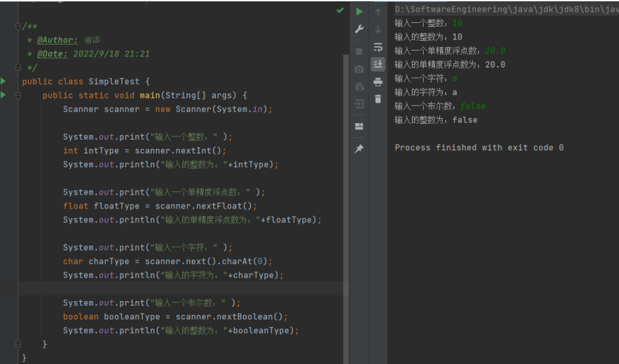Click the jdk8 path line in console
The width and height of the screenshot is (619, 364).
[506, 9]
